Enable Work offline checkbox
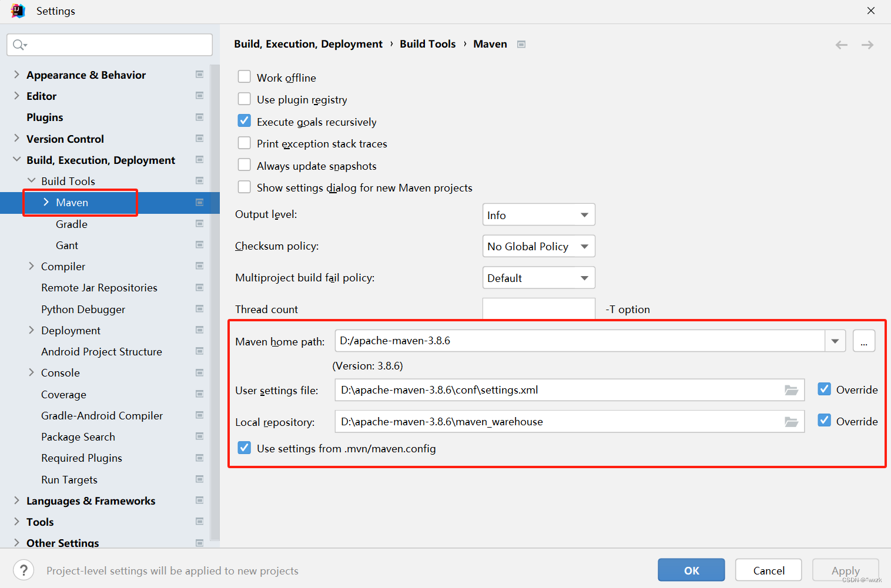Image resolution: width=891 pixels, height=588 pixels. tap(244, 77)
